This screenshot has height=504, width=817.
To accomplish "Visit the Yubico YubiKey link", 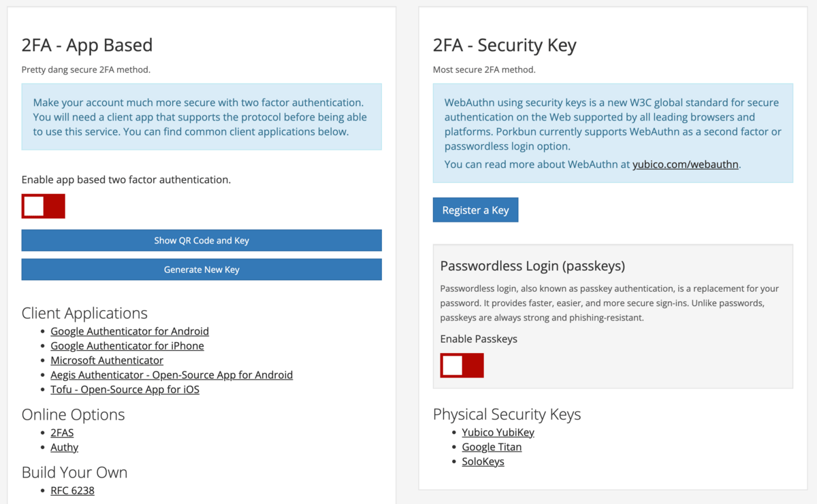I will 498,433.
